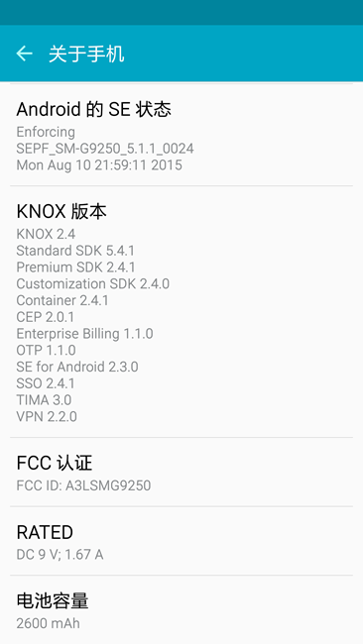Open the RATED list item
The height and width of the screenshot is (644, 363).
click(181, 541)
